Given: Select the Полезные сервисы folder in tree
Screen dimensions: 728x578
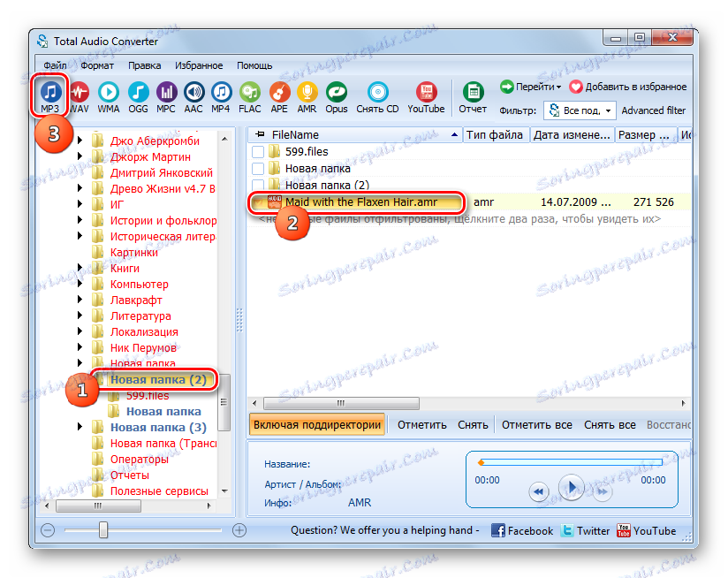Looking at the screenshot, I should [159, 491].
